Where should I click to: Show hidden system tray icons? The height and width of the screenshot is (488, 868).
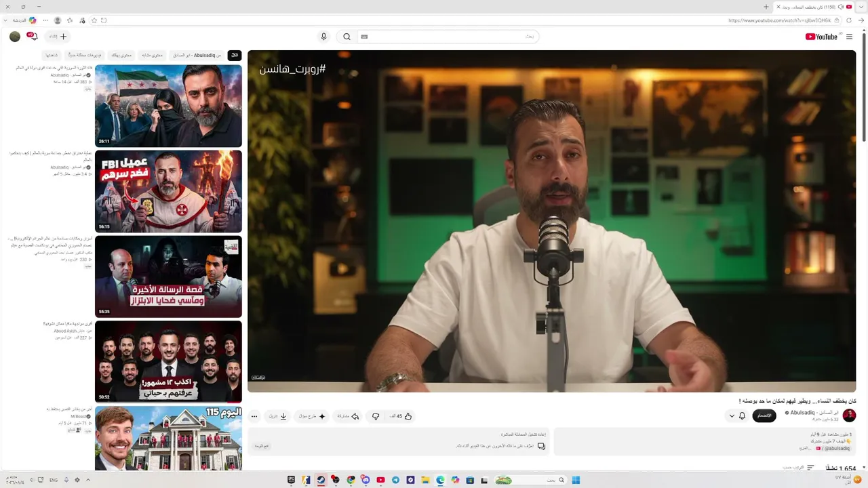87,480
